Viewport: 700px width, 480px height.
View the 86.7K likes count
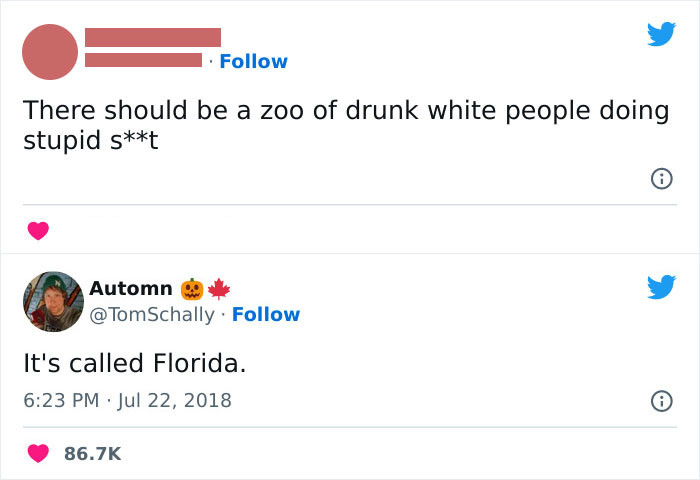92,453
